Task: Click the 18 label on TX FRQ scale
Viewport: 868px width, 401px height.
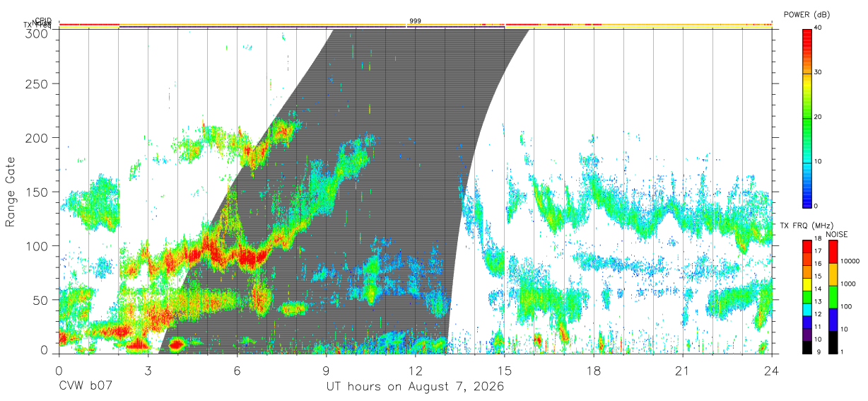Action: point(819,239)
